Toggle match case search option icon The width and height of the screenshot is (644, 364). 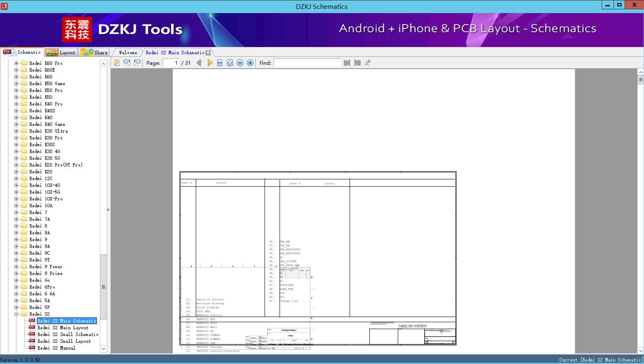pyautogui.click(x=368, y=63)
